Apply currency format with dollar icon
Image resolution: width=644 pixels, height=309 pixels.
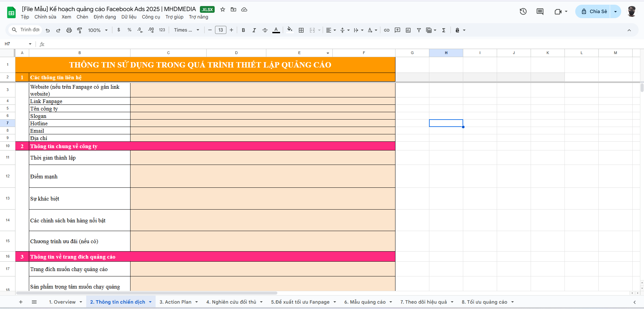[x=119, y=30]
